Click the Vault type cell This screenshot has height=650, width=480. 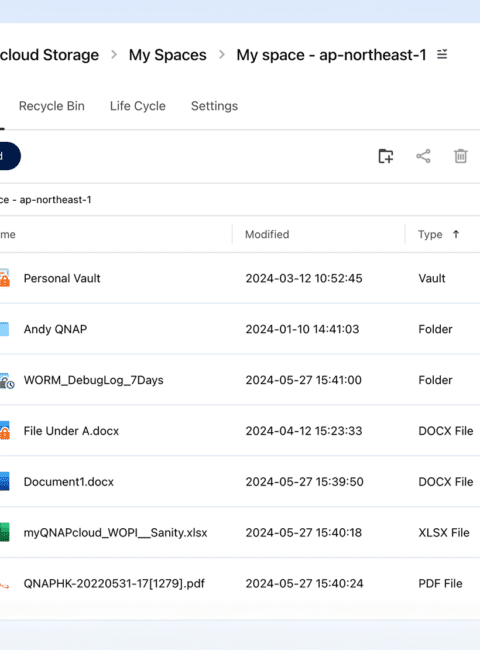coord(432,278)
